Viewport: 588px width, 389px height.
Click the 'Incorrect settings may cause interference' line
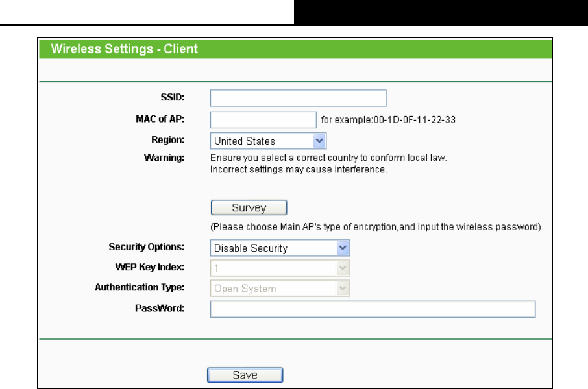[299, 169]
